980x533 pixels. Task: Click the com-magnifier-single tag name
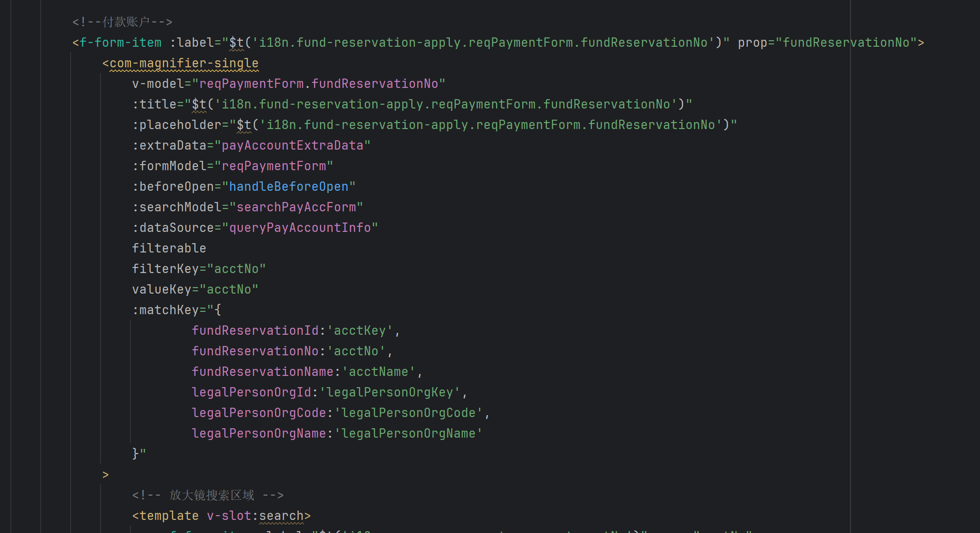pyautogui.click(x=184, y=63)
